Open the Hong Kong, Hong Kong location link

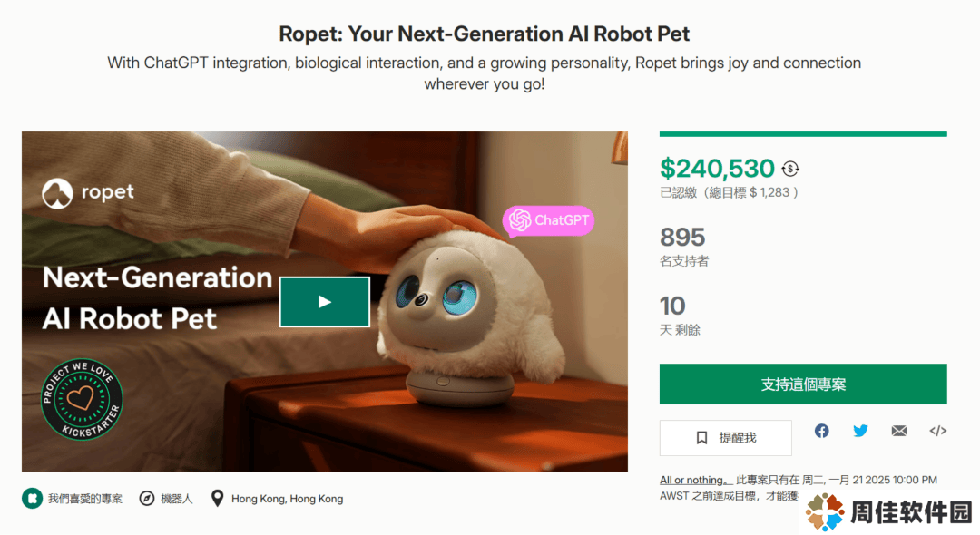coord(287,499)
